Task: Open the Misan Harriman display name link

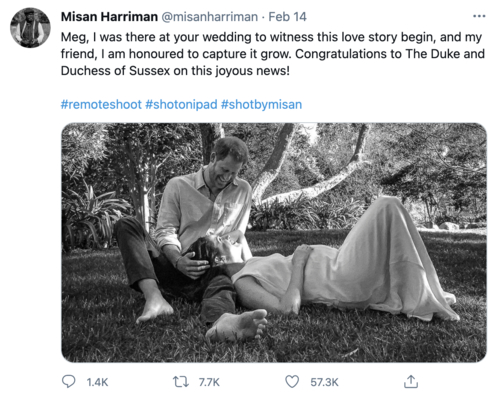Action: (x=109, y=17)
